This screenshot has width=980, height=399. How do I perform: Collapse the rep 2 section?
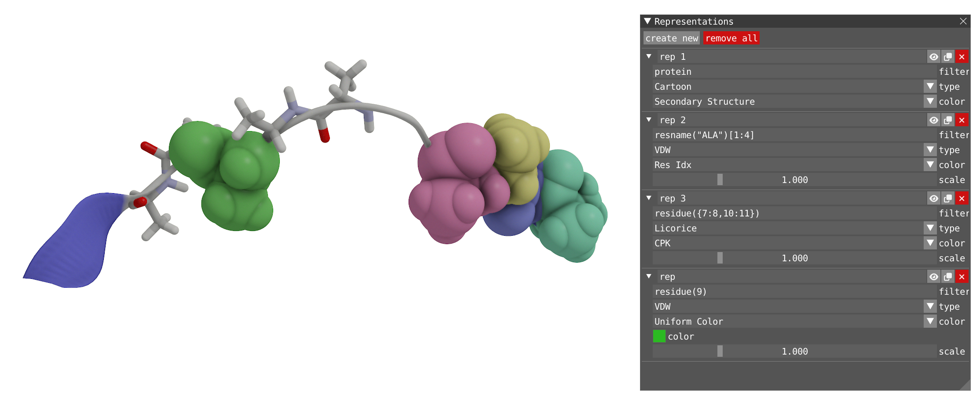(x=649, y=120)
